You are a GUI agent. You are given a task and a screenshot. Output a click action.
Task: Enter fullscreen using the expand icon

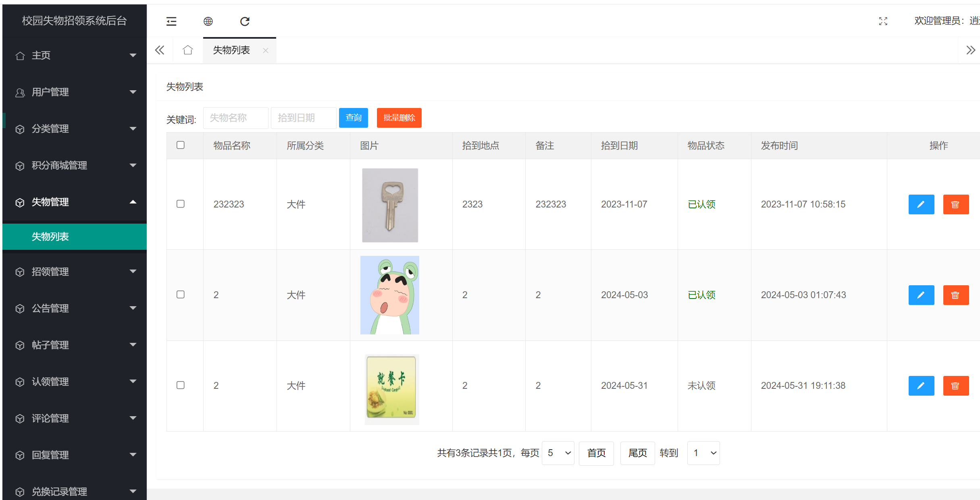[x=883, y=21]
